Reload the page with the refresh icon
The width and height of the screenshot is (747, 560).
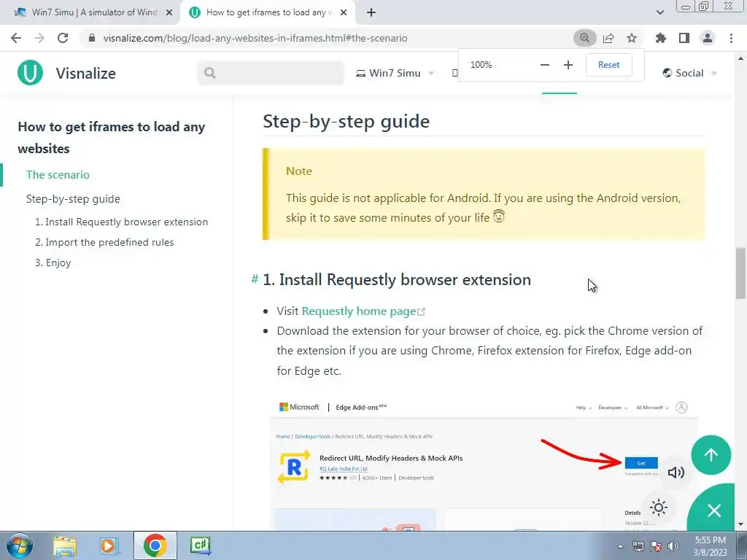click(x=63, y=38)
